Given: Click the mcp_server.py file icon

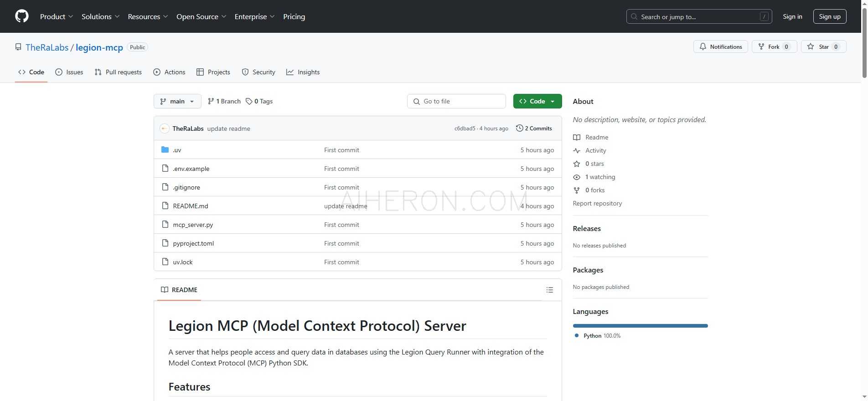Looking at the screenshot, I should coord(165,224).
